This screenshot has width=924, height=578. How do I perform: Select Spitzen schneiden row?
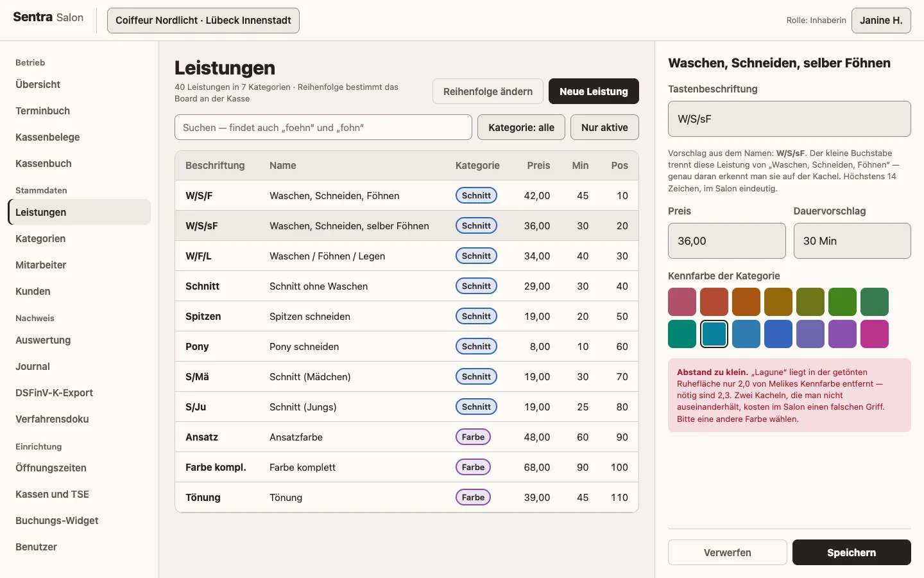point(407,316)
